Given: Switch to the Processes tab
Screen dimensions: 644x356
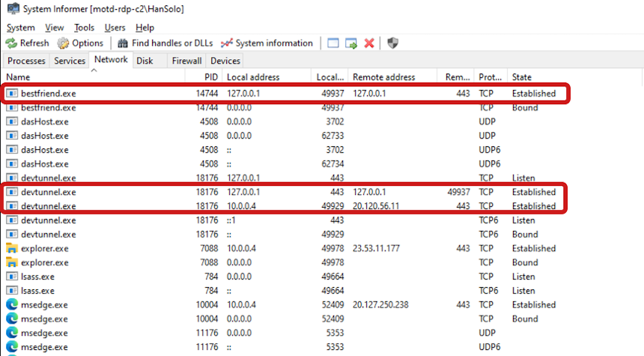Looking at the screenshot, I should (x=26, y=61).
